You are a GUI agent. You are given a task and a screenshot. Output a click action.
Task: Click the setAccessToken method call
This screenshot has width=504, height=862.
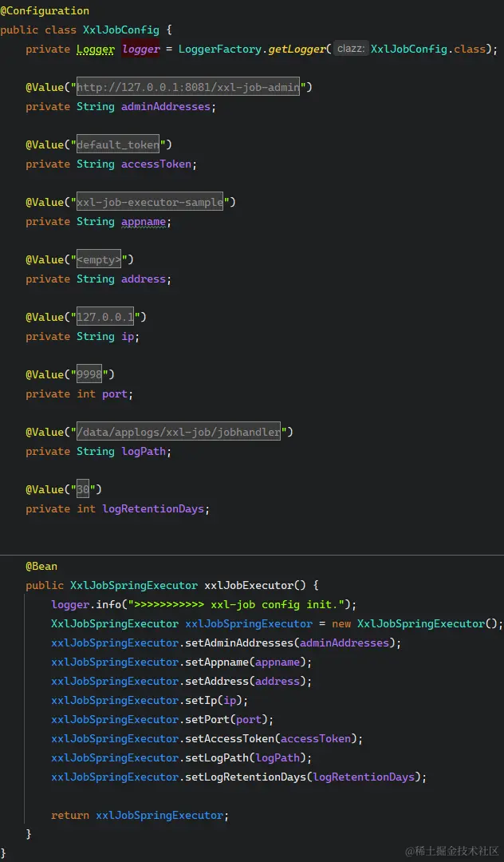pos(230,739)
